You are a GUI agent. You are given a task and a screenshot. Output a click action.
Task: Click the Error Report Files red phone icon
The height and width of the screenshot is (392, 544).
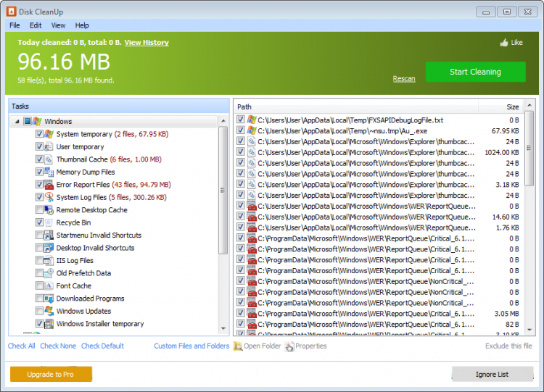coord(49,184)
